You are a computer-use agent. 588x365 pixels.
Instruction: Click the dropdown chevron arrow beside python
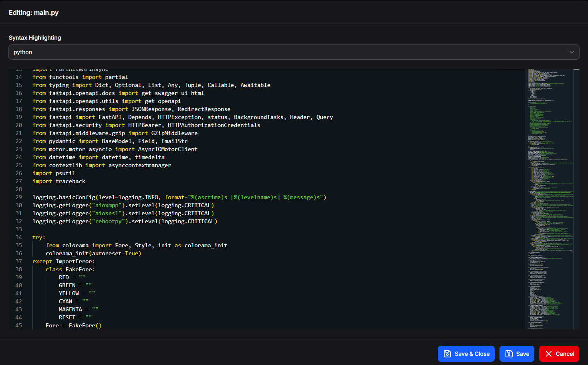(x=572, y=52)
